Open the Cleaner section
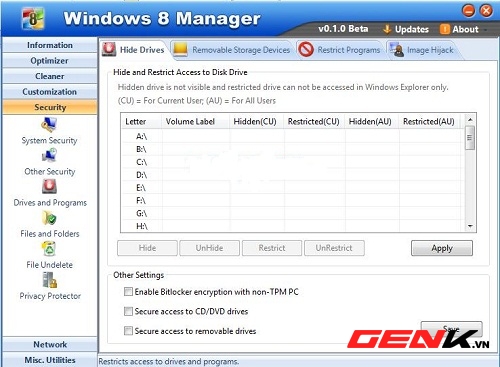 (50, 76)
